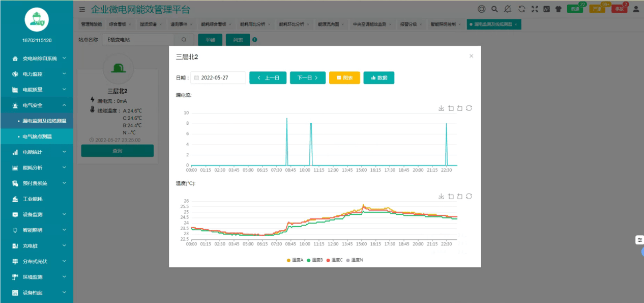Image resolution: width=644 pixels, height=303 pixels.
Task: Click the muted alarm bell icon
Action: [508, 9]
